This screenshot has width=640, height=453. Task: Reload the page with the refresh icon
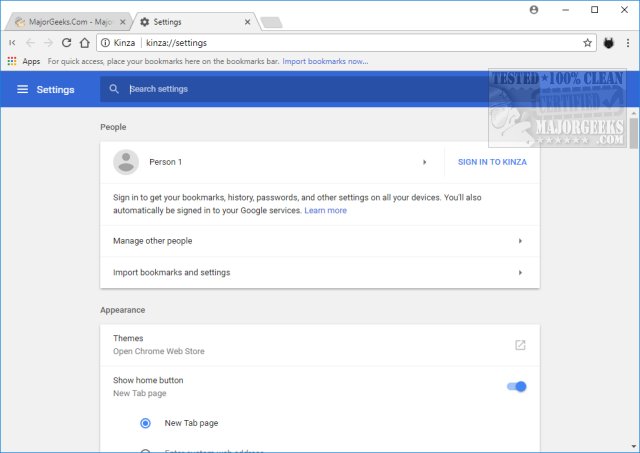click(x=67, y=42)
